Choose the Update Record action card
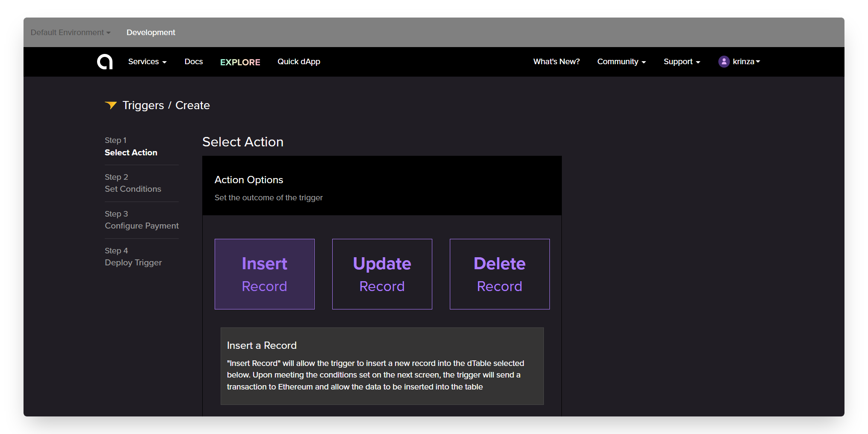 (x=382, y=274)
